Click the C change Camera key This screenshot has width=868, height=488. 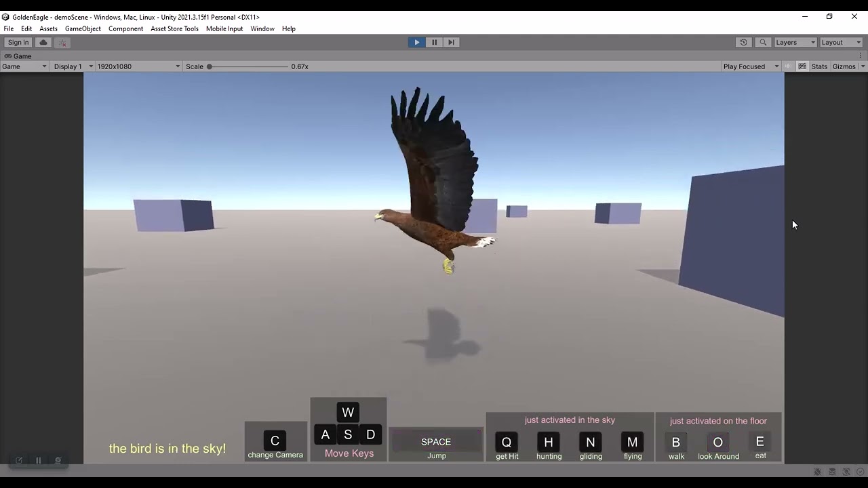click(275, 441)
